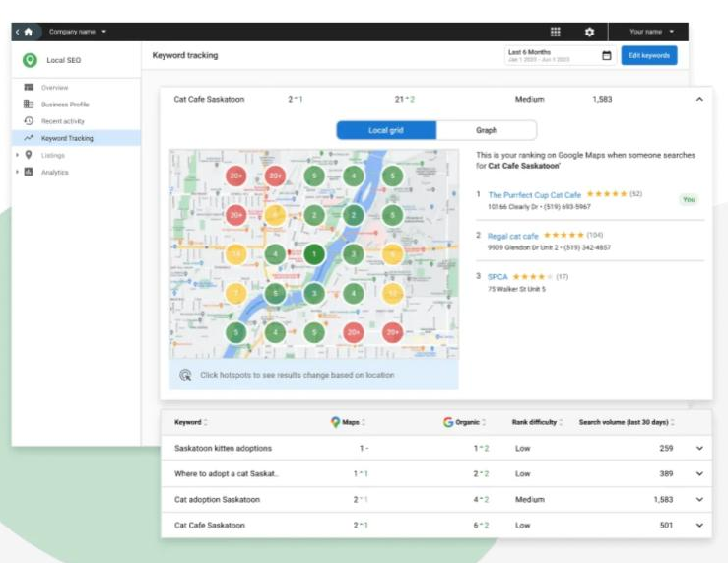
Task: Open Keyword Tracking in sidebar
Action: (x=76, y=138)
